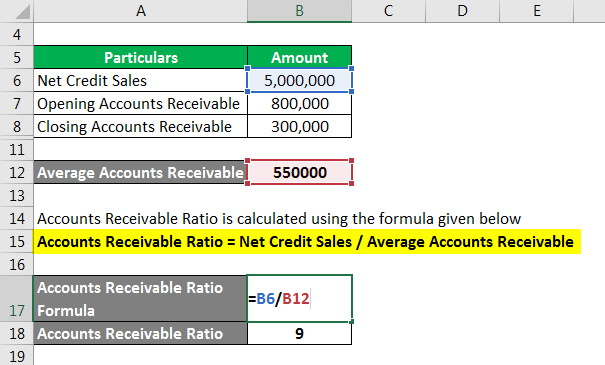
Task: Select row 14 header
Action: pyautogui.click(x=17, y=218)
